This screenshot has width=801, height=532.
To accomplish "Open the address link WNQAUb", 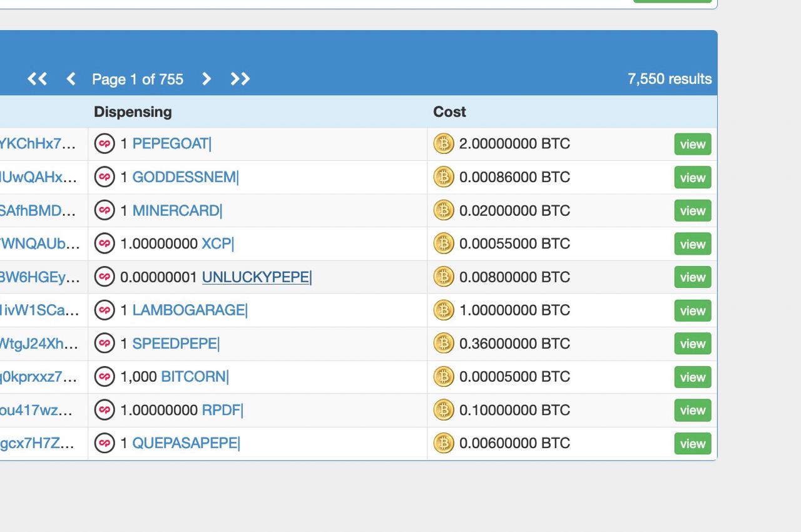I will 40,243.
